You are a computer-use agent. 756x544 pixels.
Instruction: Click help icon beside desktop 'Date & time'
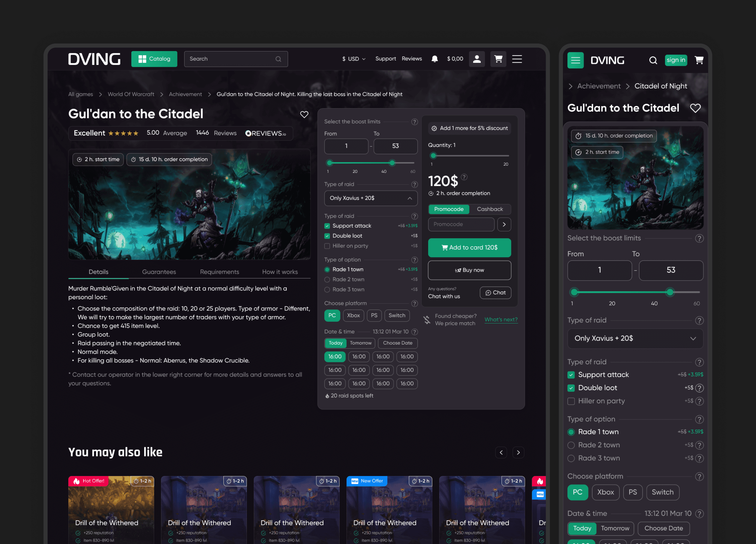click(x=414, y=332)
